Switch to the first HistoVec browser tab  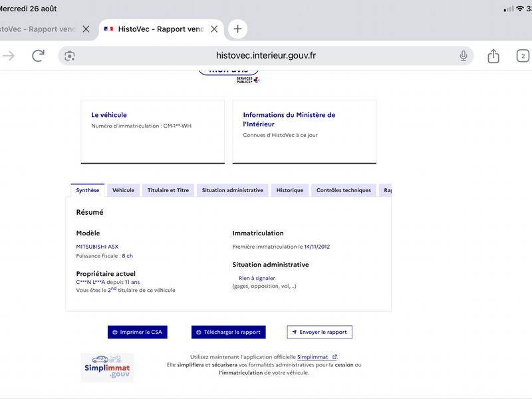pos(37,29)
